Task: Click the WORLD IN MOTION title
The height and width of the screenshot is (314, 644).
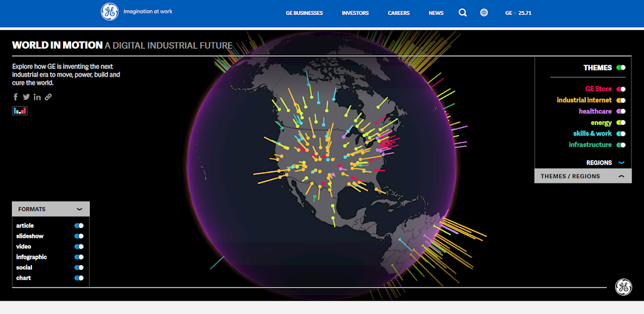Action: tap(57, 45)
